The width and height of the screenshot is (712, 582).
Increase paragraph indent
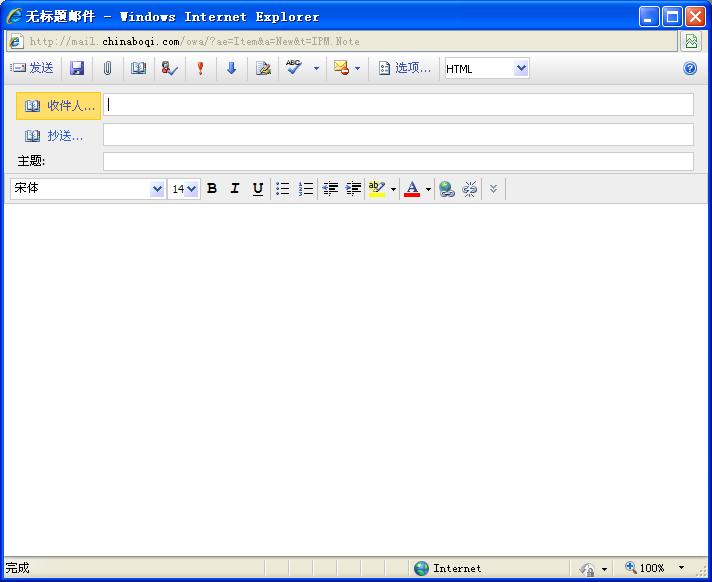coord(353,188)
